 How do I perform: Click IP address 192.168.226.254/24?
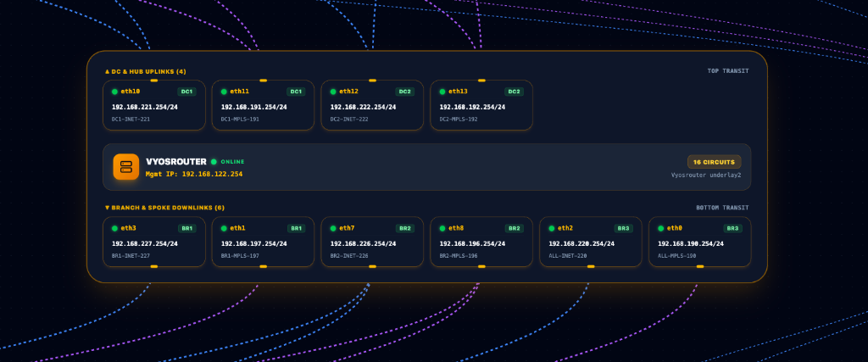coord(363,243)
